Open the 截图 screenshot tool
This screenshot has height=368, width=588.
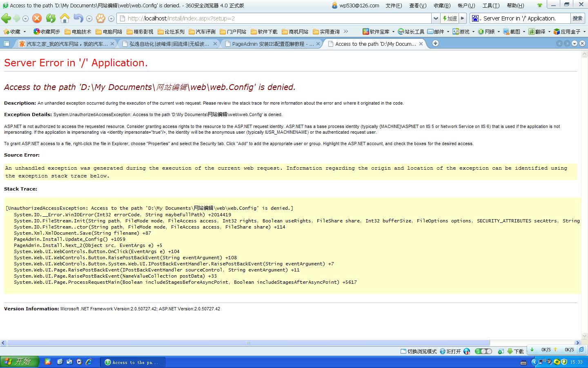pyautogui.click(x=512, y=31)
